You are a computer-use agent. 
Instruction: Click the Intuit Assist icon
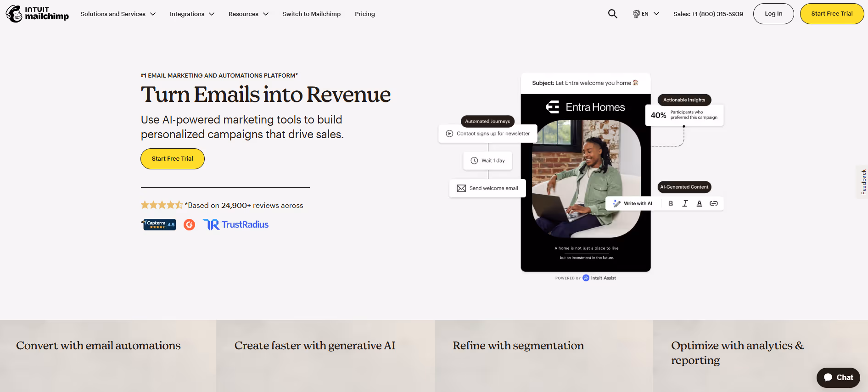point(586,278)
